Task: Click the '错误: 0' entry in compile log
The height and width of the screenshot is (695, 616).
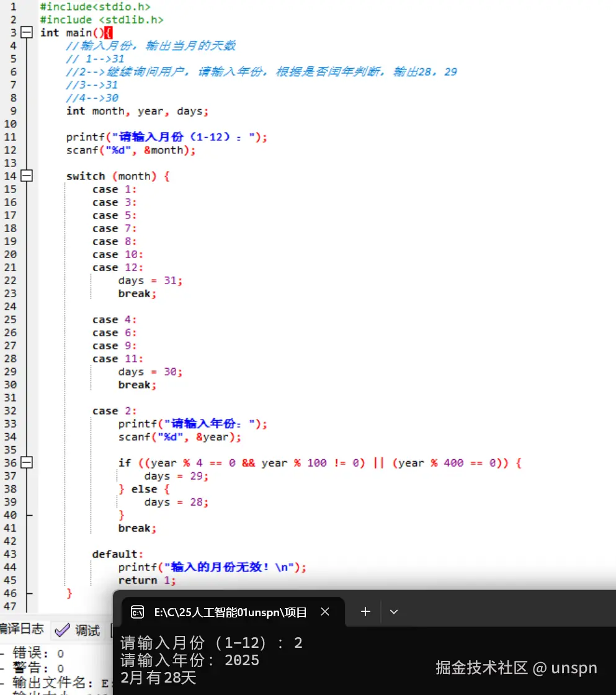Action: [x=38, y=653]
